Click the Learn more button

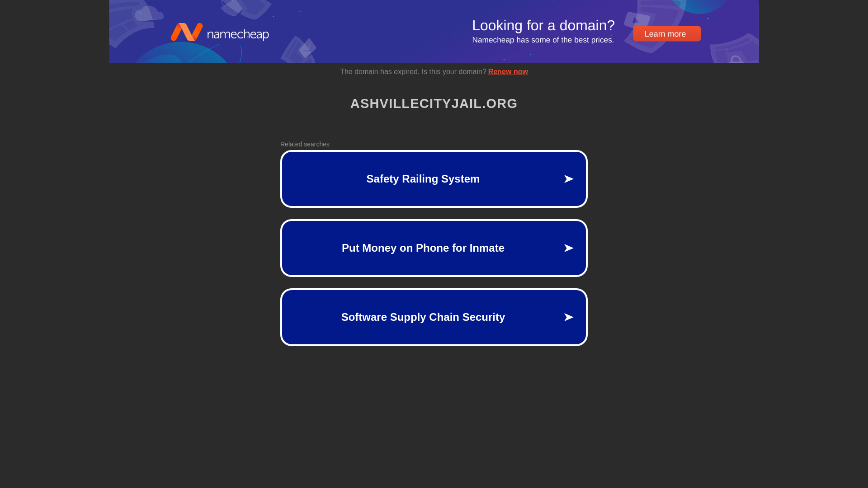click(x=667, y=34)
